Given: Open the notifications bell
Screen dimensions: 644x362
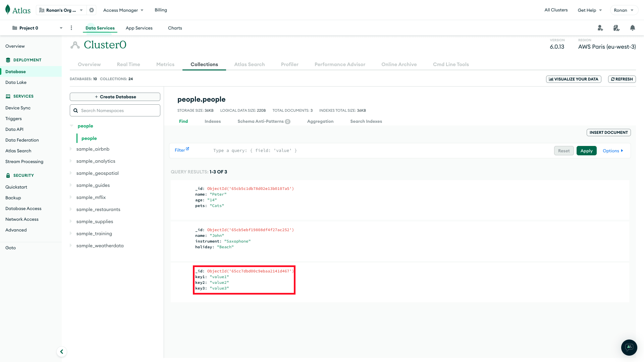Looking at the screenshot, I should [x=633, y=28].
